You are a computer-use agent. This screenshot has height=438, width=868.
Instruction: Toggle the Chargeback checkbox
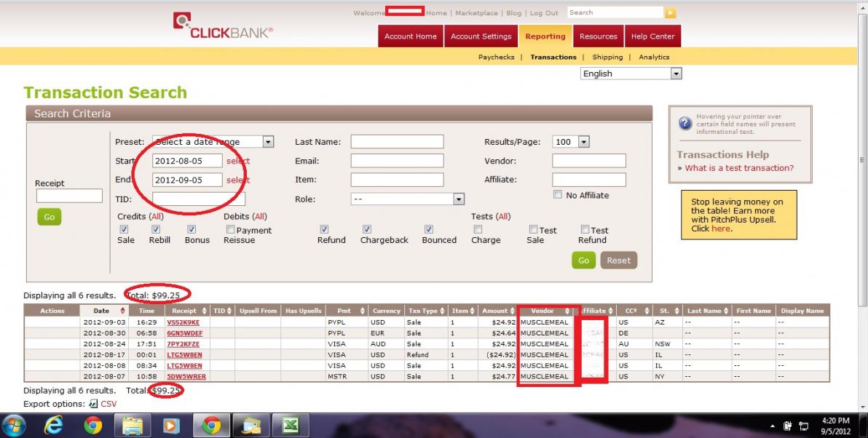367,229
